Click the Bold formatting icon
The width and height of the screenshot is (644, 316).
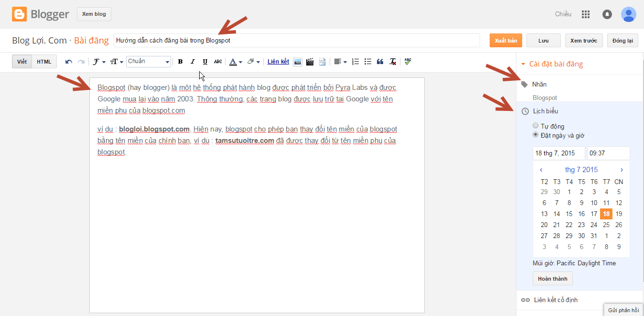click(x=180, y=62)
